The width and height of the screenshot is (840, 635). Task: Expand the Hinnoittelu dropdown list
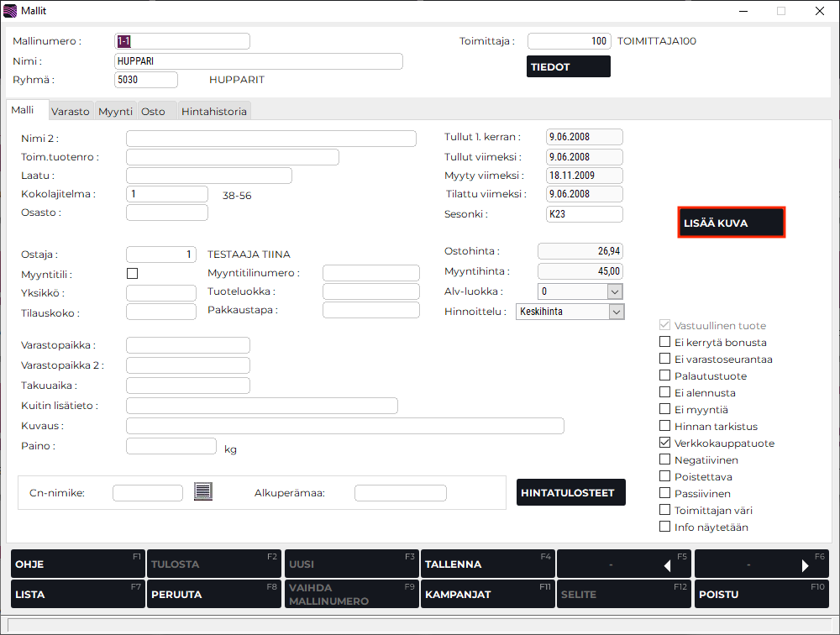click(x=617, y=312)
